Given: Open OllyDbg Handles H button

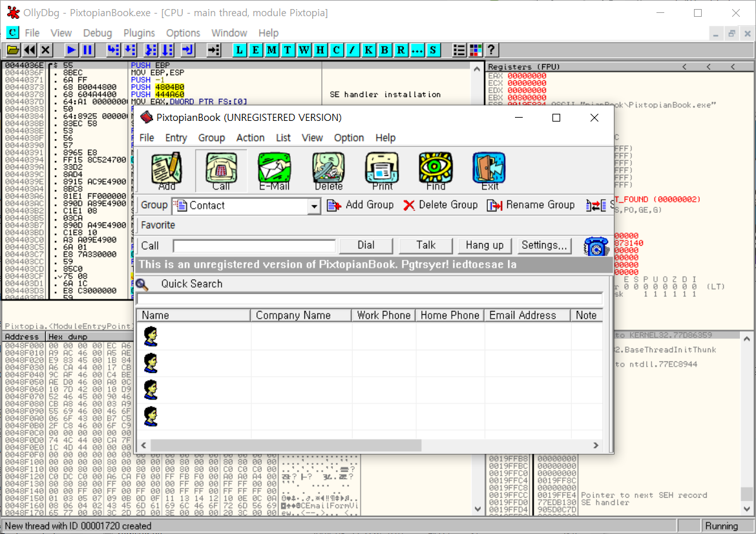Looking at the screenshot, I should 320,50.
